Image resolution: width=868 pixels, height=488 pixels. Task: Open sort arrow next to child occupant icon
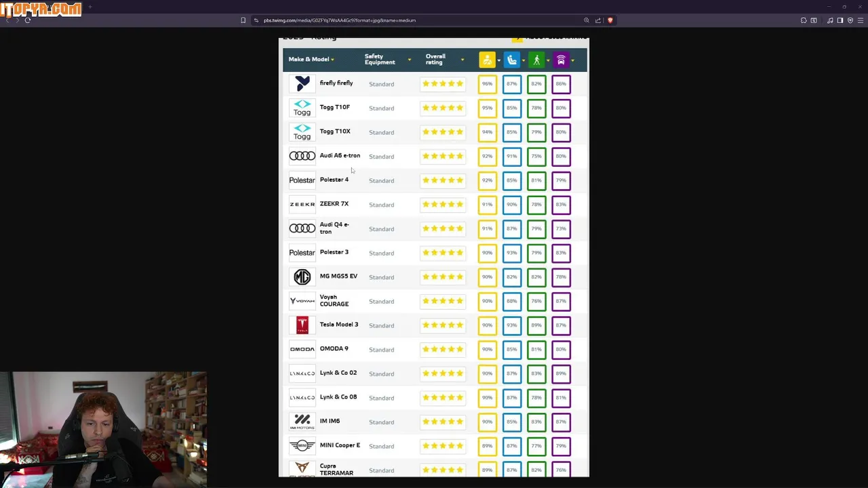click(x=524, y=61)
